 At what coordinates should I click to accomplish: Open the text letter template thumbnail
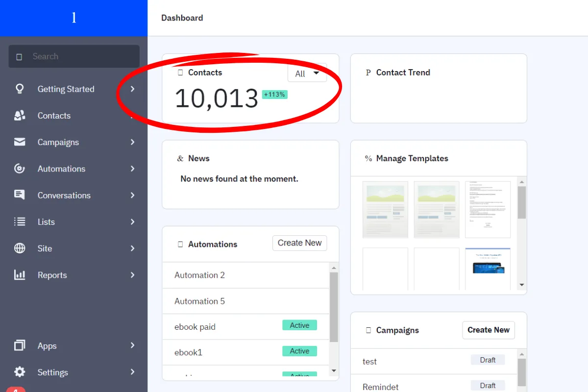[488, 210]
